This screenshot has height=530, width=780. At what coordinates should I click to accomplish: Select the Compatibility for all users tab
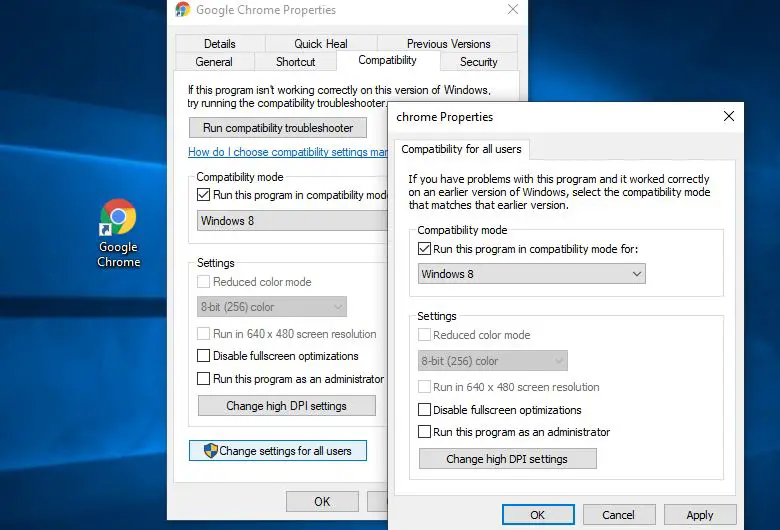tap(462, 149)
